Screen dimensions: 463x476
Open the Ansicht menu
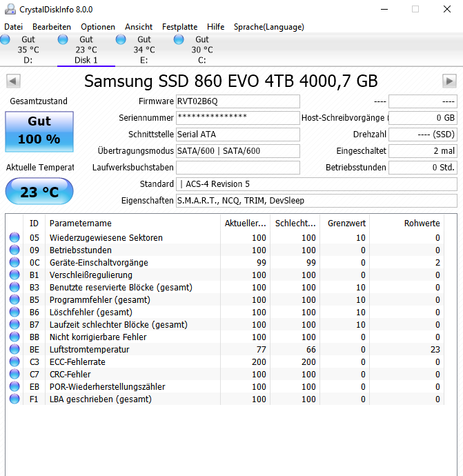[139, 27]
